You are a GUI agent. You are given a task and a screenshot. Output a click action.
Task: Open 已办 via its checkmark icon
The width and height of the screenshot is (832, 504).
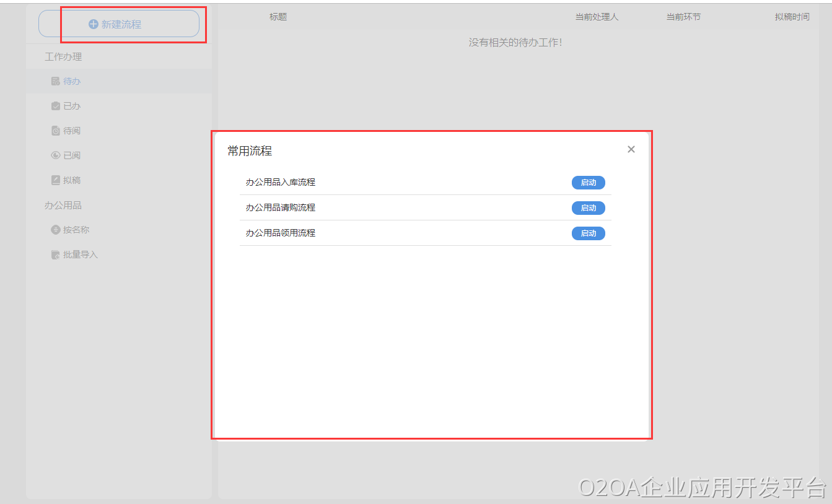click(x=55, y=106)
